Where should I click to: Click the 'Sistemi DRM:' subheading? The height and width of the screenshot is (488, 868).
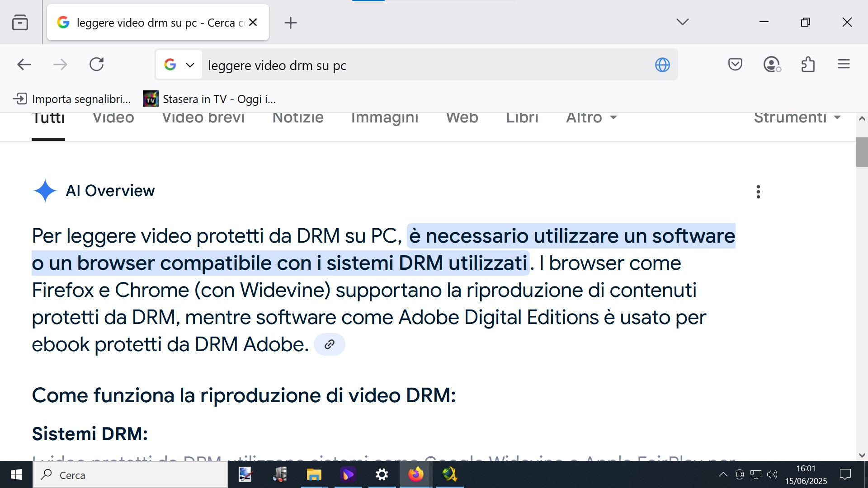[x=90, y=434]
